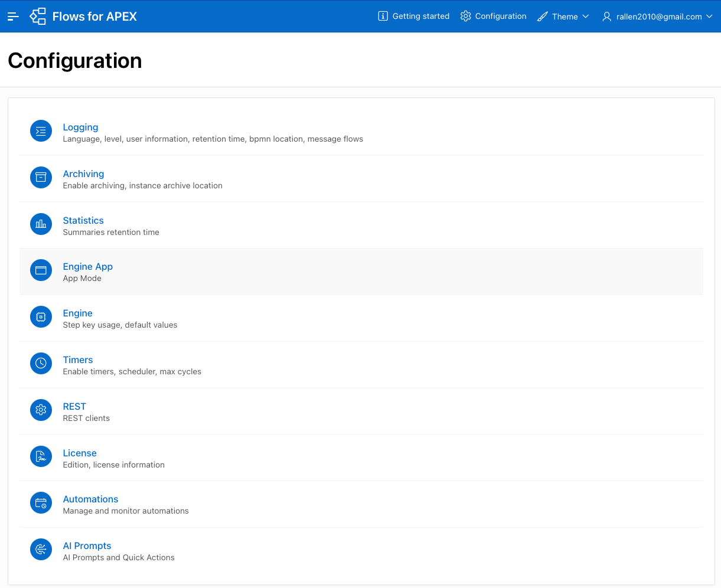Open the License settings link
Screen dimensions: 721x588
coord(80,453)
